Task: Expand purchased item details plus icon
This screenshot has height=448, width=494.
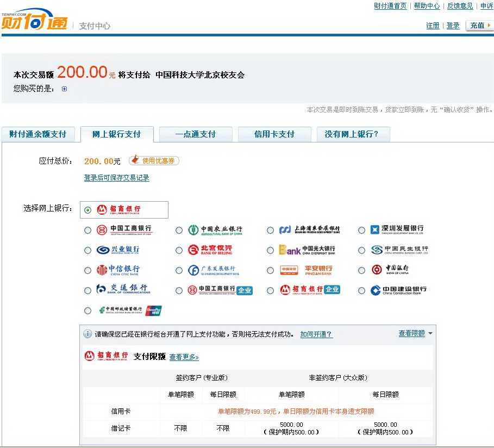Action: click(64, 89)
